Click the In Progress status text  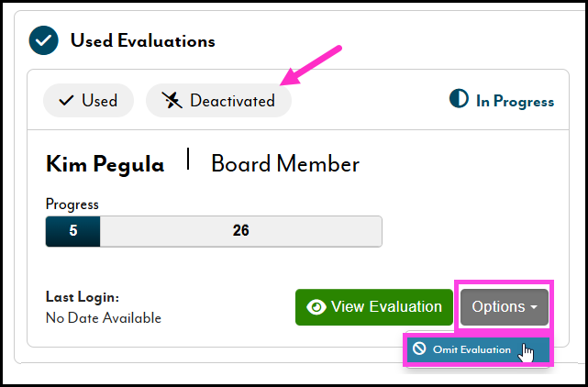point(515,101)
